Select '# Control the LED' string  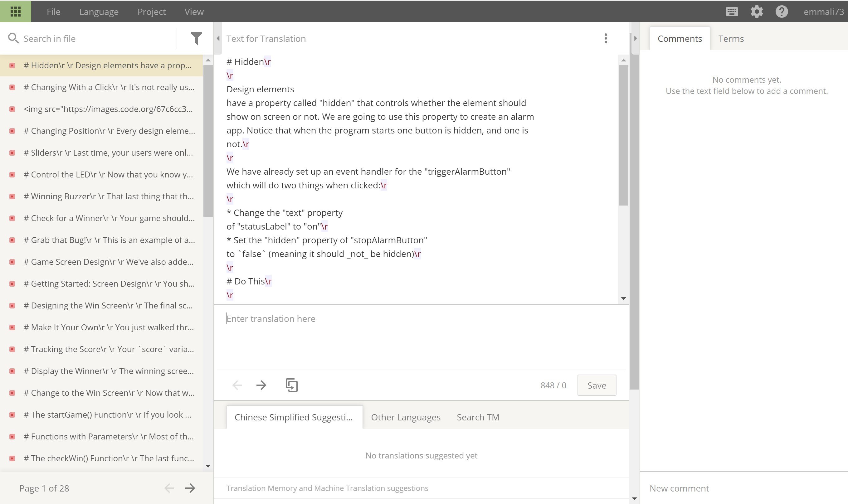101,175
